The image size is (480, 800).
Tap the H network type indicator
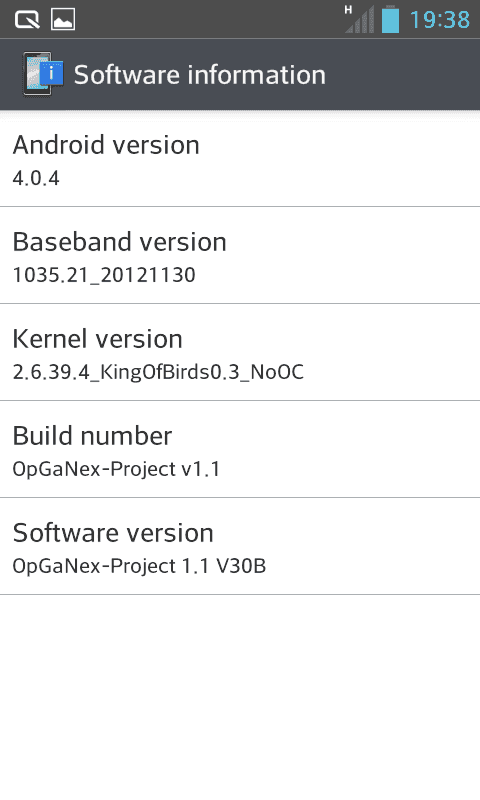coord(348,10)
